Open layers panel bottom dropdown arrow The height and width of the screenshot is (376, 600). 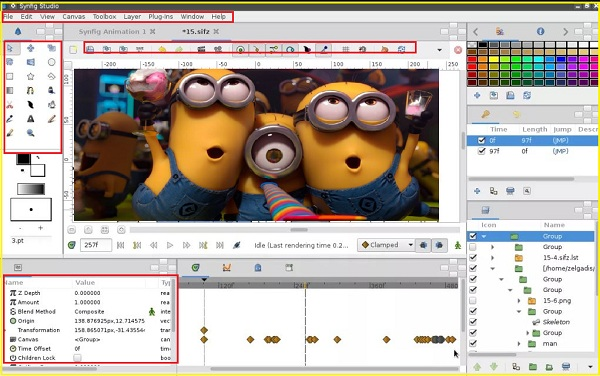(x=590, y=367)
